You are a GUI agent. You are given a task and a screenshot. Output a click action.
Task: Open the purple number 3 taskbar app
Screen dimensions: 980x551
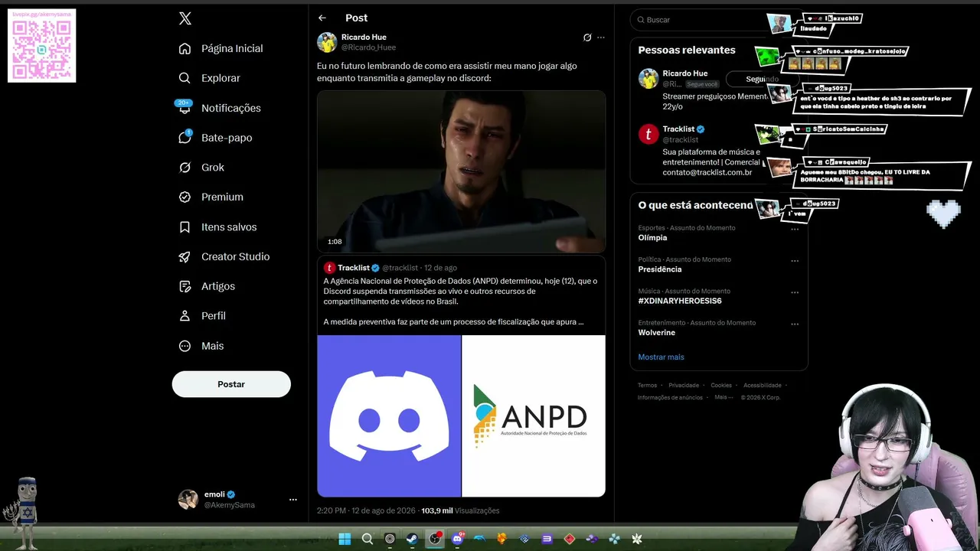pos(547,539)
